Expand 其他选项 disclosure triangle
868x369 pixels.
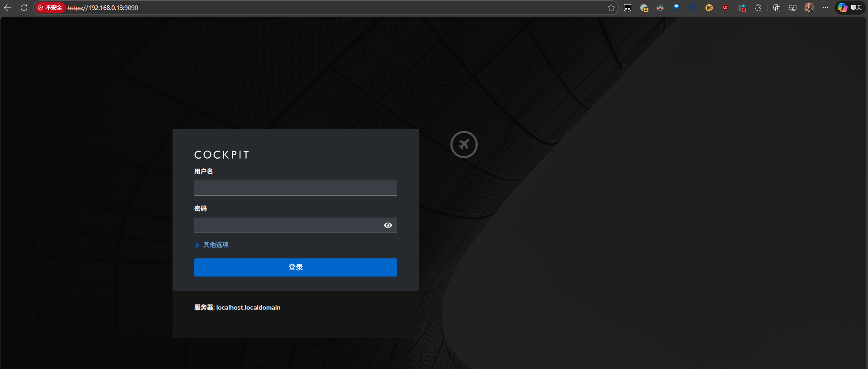click(x=197, y=245)
